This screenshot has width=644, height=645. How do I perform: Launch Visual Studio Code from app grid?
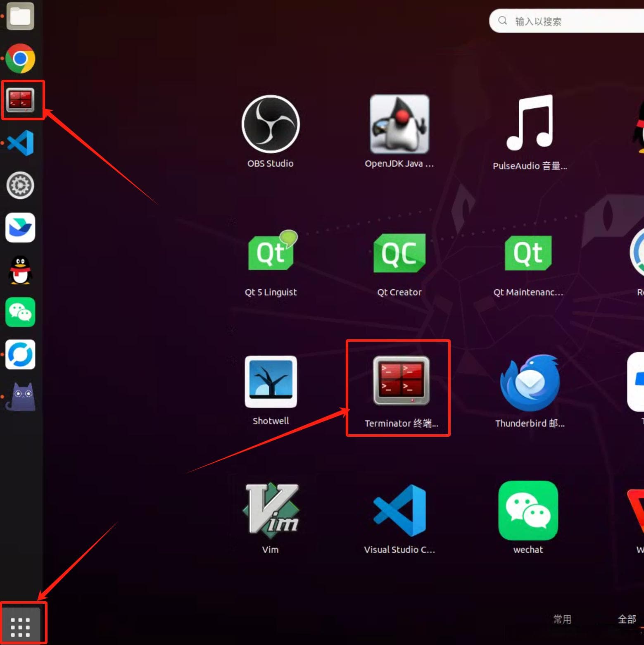point(399,511)
